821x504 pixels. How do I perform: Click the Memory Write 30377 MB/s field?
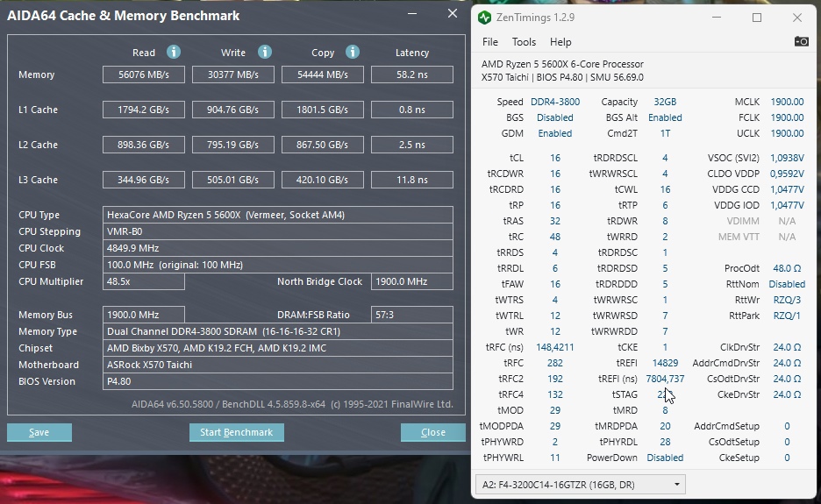233,75
